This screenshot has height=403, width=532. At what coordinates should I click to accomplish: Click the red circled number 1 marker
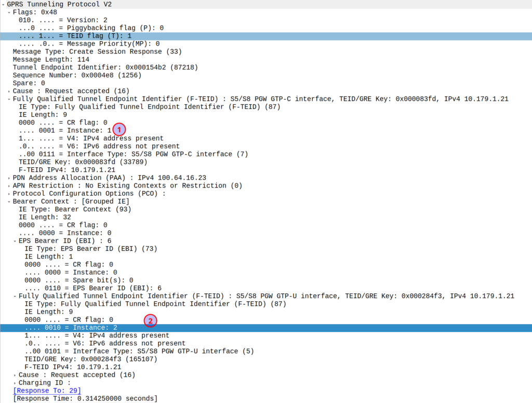[x=119, y=129]
